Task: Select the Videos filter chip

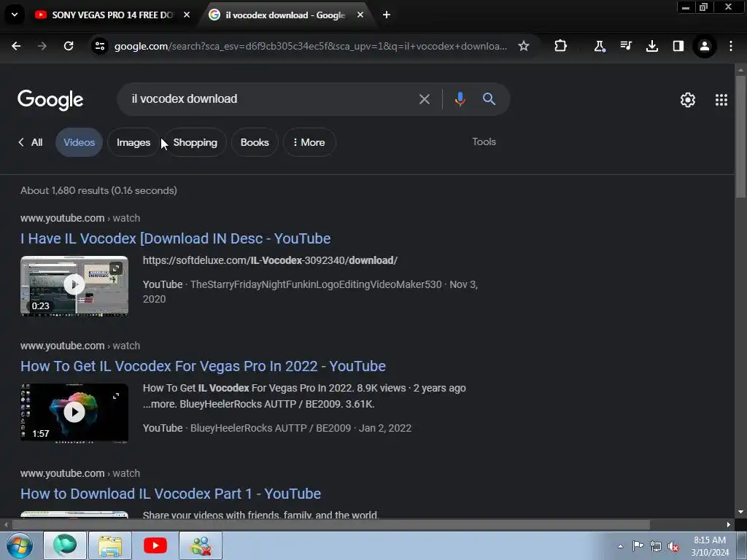Action: tap(79, 142)
